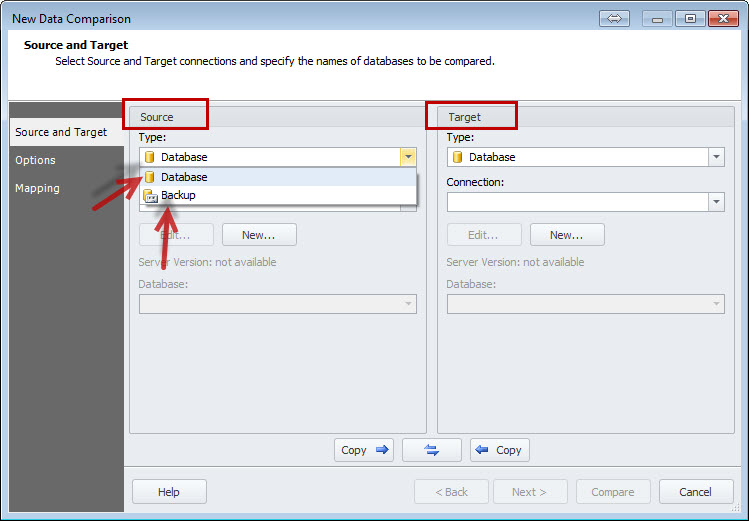Click the double-arrow resize title bar icon
This screenshot has height=521, width=749.
[x=614, y=19]
